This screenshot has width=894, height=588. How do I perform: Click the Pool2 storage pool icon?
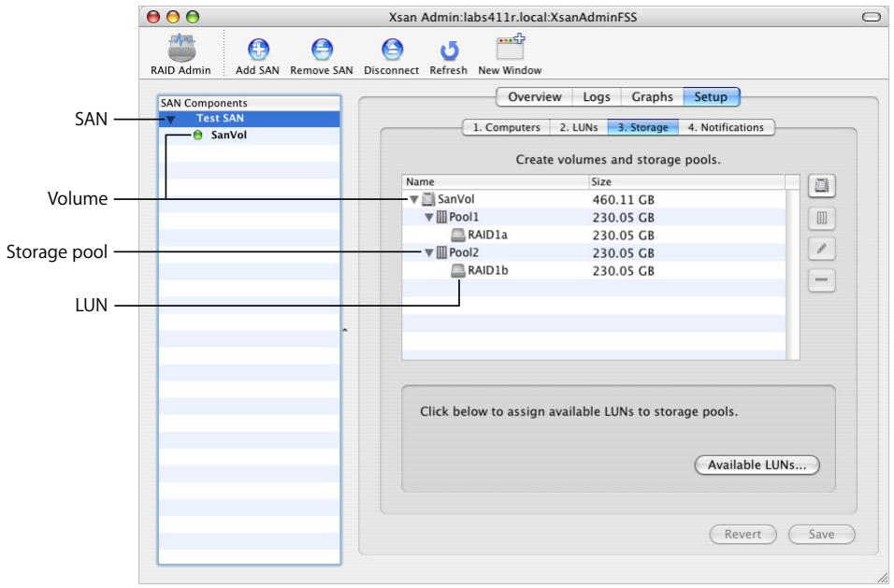442,252
